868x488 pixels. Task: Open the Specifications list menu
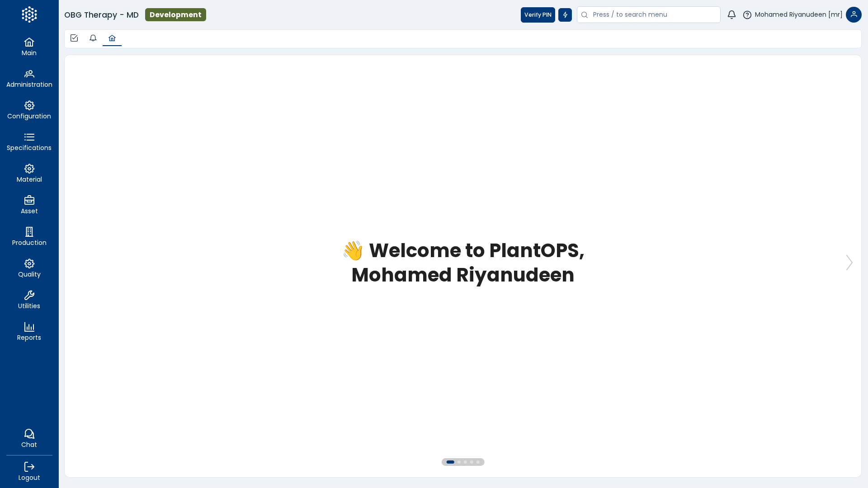pos(29,142)
